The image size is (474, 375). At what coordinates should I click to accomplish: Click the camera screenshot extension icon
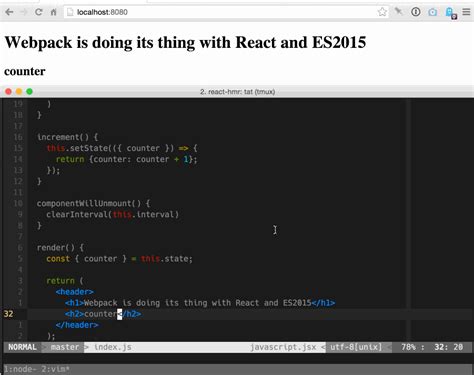[433, 12]
